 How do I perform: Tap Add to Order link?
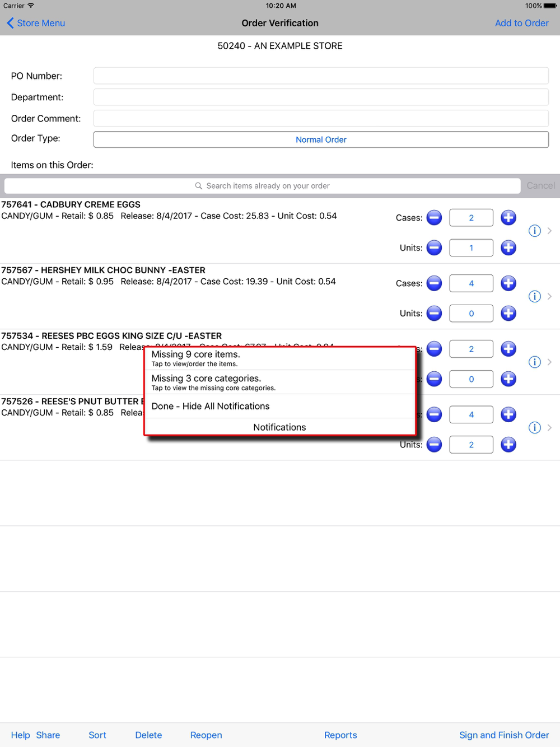pos(521,23)
